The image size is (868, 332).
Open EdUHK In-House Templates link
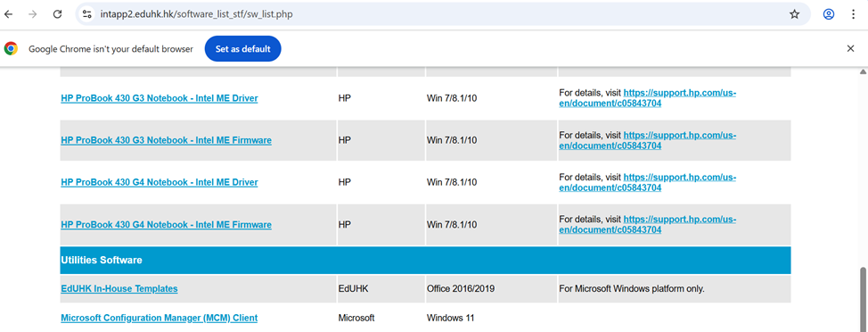click(119, 289)
